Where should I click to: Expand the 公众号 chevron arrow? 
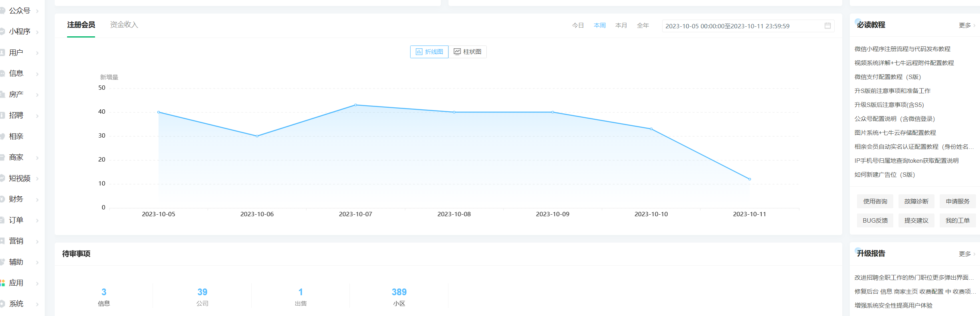(37, 11)
